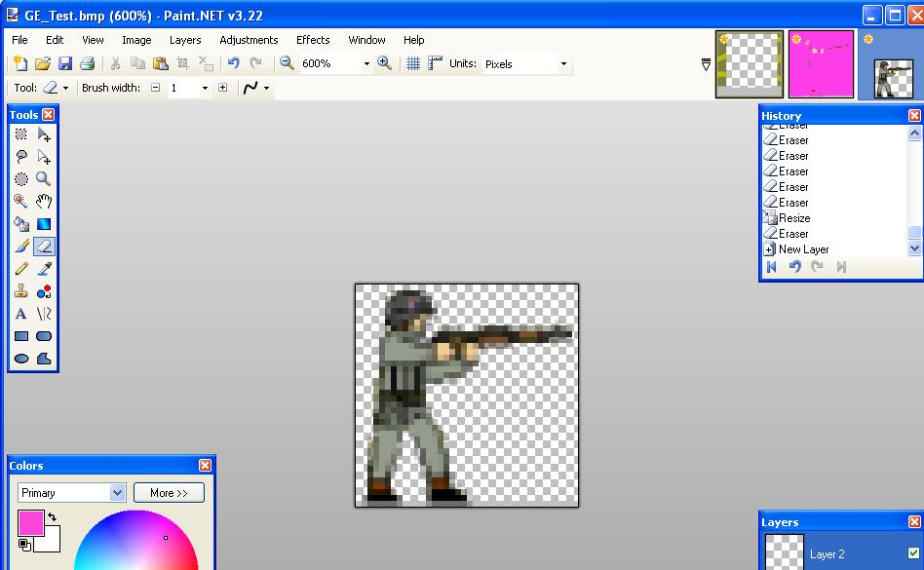Click the primary magenta color swatch
This screenshot has width=924, height=570.
[x=30, y=523]
